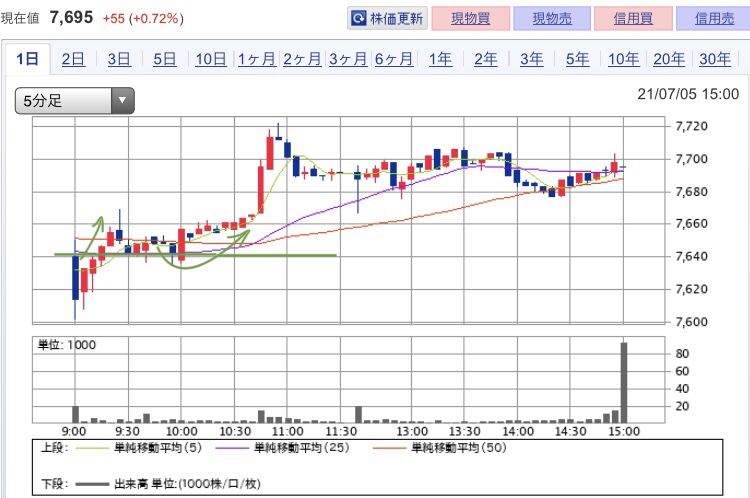Click the tall 15:00 volume bar
Screen dimensions: 750x498
624,382
